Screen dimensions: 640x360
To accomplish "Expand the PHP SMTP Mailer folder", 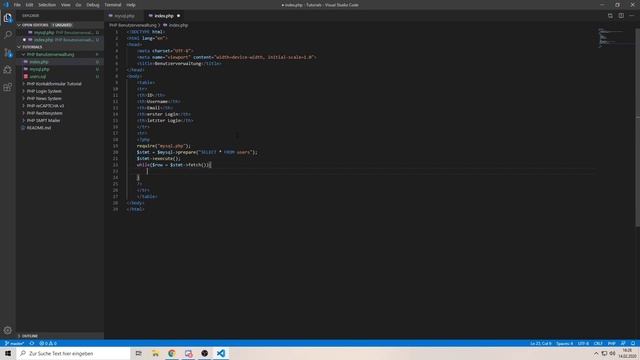I will click(x=60, y=120).
